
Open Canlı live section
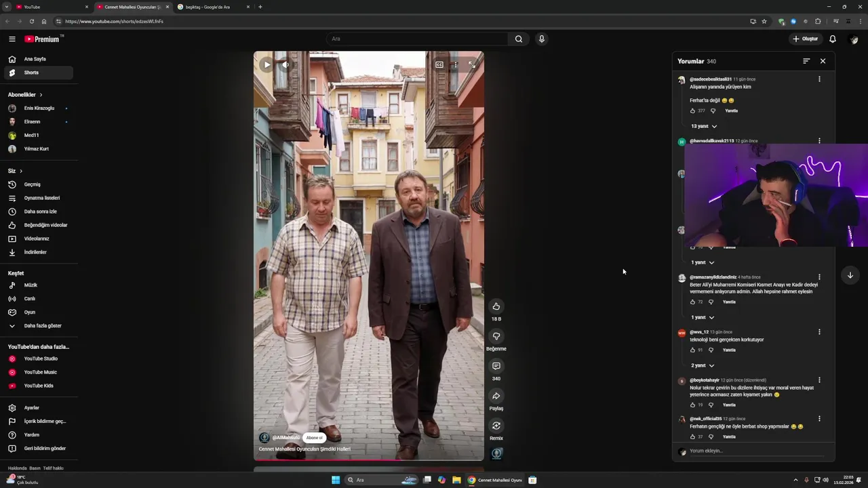tap(38, 299)
